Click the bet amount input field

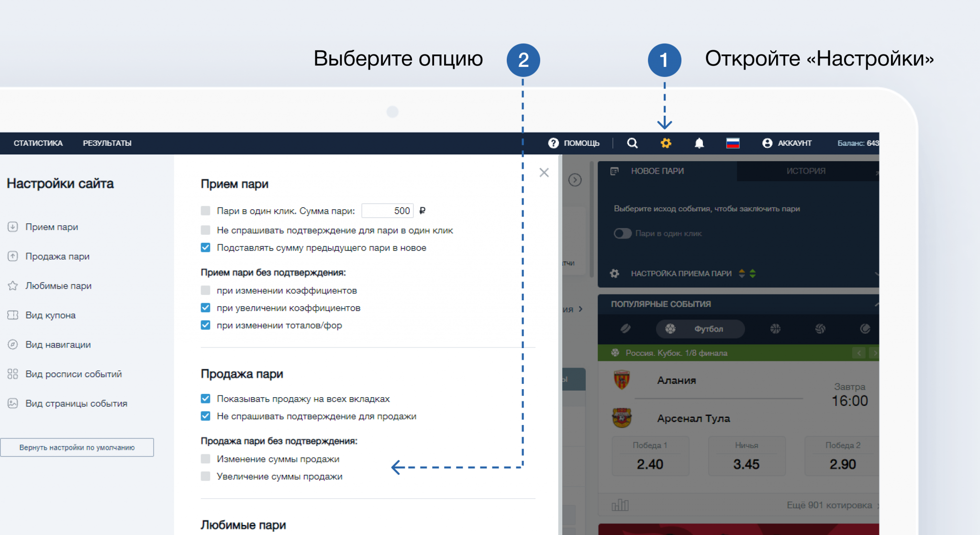click(387, 211)
